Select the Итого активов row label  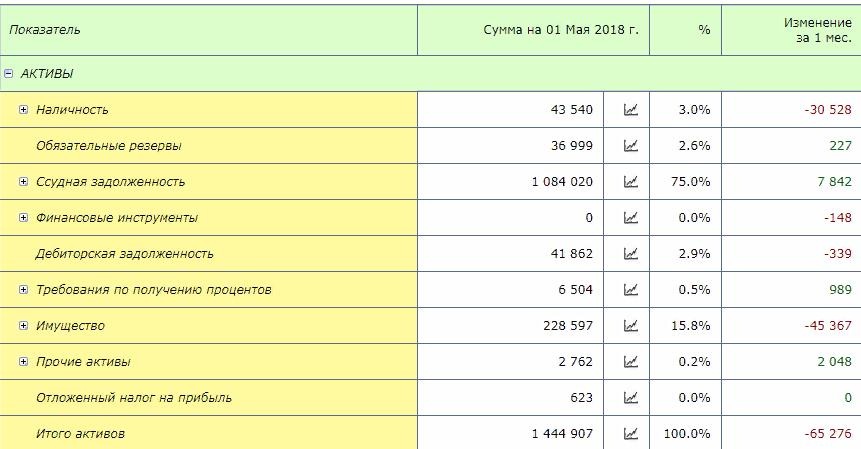coord(80,434)
